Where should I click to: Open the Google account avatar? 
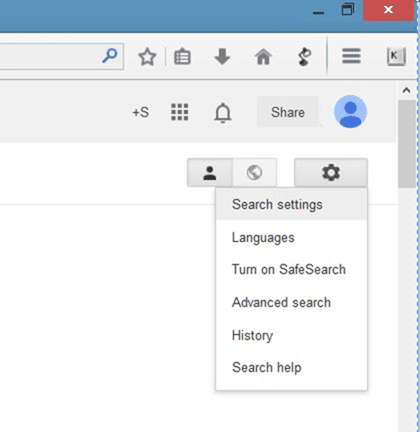pos(350,111)
